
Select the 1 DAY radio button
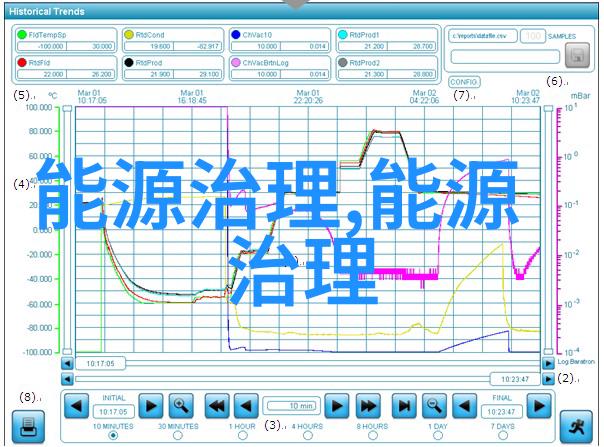click(438, 435)
